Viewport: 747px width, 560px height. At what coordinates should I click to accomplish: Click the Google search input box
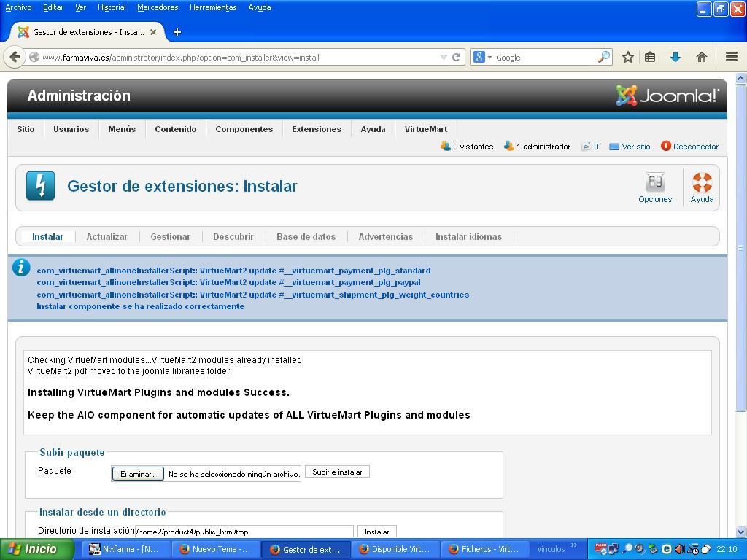[546, 57]
